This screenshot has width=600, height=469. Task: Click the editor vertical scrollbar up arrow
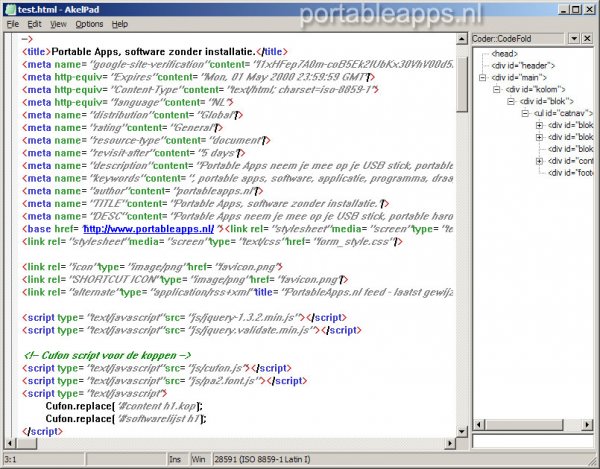(x=462, y=40)
